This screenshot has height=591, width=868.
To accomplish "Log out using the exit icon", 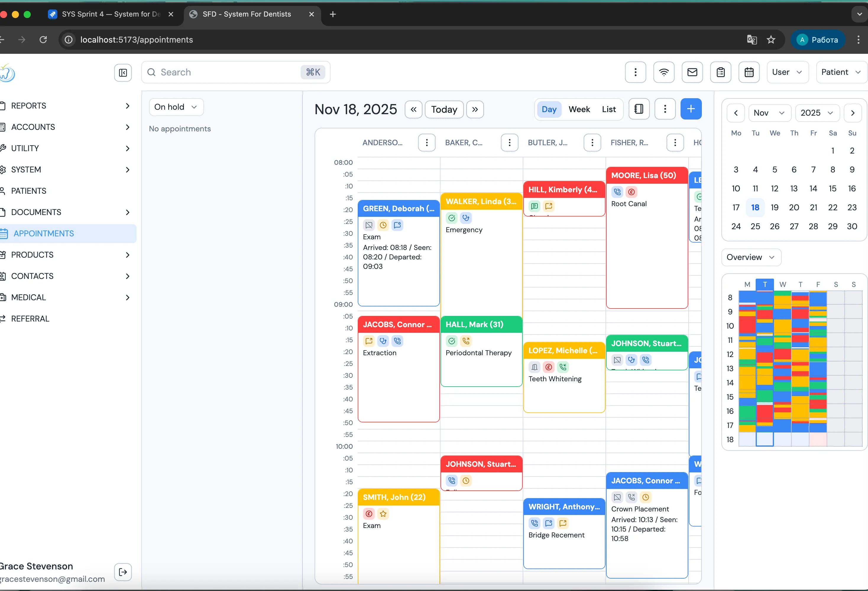I will [x=123, y=572].
